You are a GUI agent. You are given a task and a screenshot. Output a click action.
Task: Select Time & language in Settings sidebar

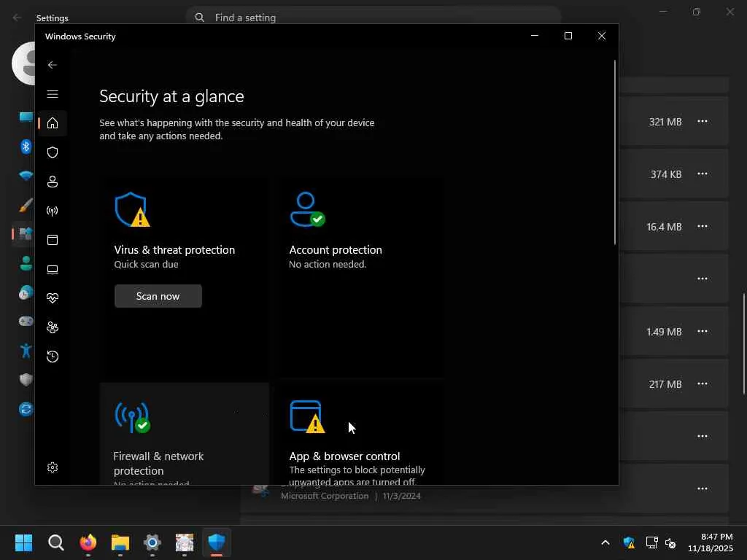26,292
